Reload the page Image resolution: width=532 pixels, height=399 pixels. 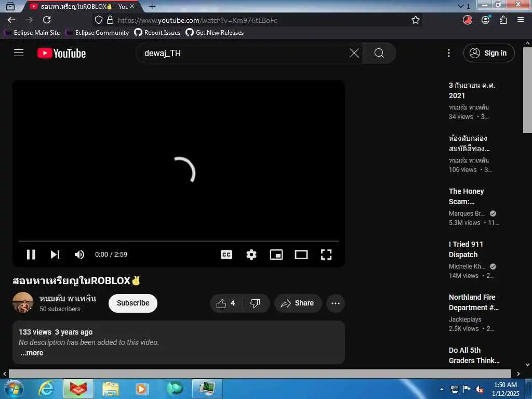pyautogui.click(x=47, y=20)
